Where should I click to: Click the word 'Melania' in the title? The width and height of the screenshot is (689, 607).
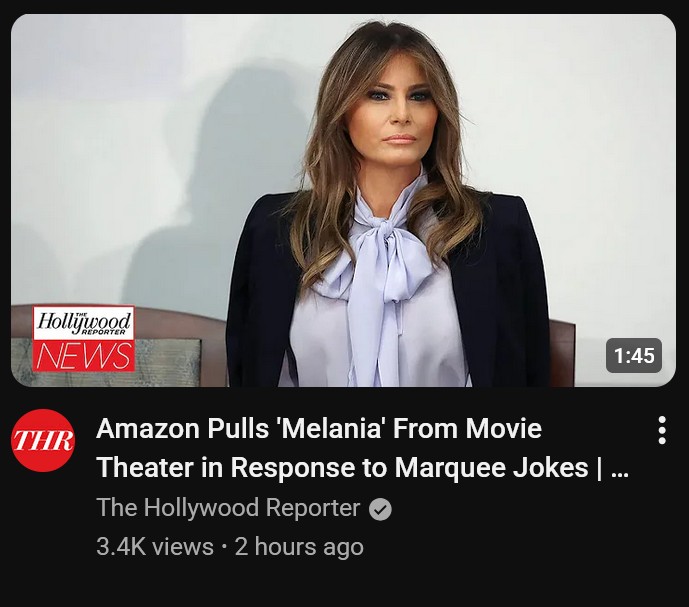(x=329, y=428)
